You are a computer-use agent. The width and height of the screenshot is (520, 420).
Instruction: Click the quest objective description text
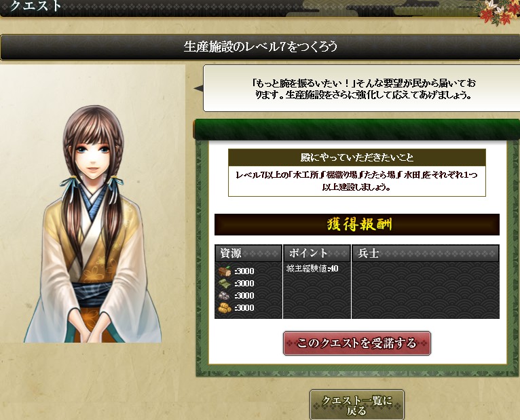click(x=357, y=180)
